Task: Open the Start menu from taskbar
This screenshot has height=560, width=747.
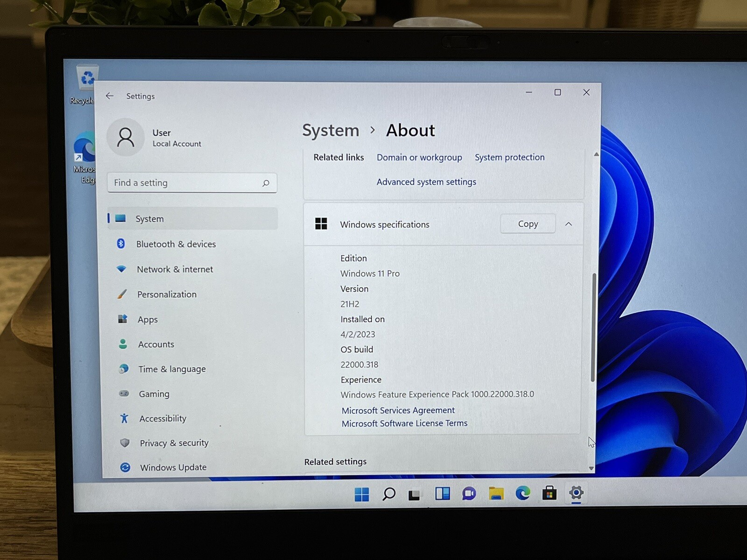Action: 362,494
